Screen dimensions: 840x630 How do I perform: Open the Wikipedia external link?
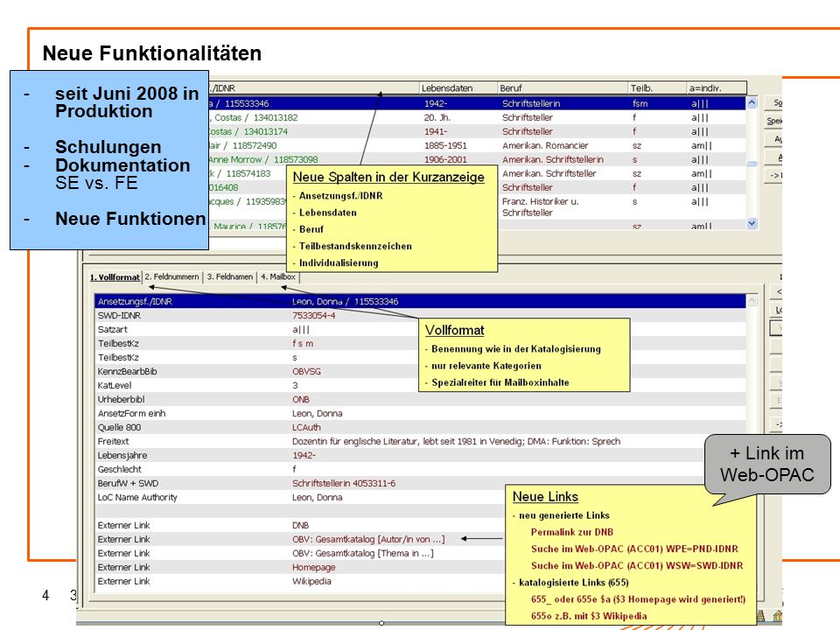click(x=311, y=581)
